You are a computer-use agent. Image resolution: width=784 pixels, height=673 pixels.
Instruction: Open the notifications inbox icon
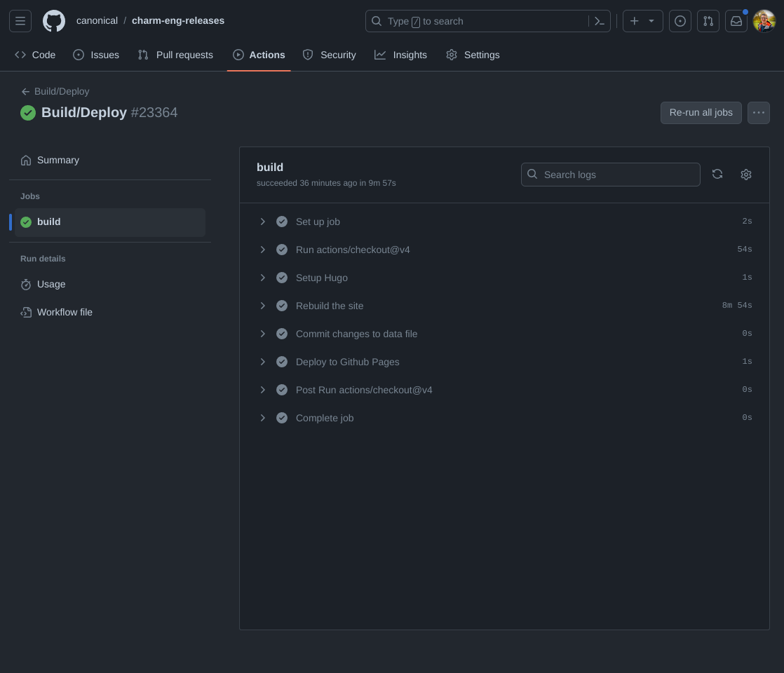[736, 21]
